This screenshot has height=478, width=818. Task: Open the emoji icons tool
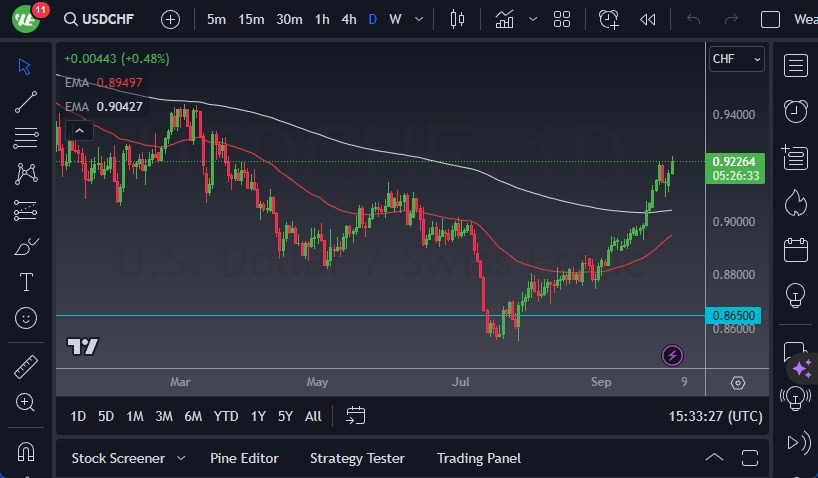(26, 318)
